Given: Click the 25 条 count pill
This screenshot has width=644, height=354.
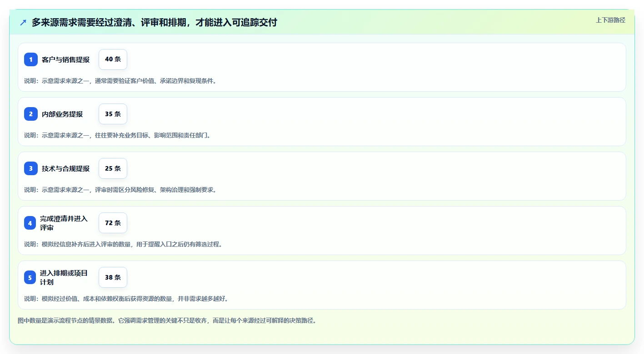Looking at the screenshot, I should (x=113, y=168).
